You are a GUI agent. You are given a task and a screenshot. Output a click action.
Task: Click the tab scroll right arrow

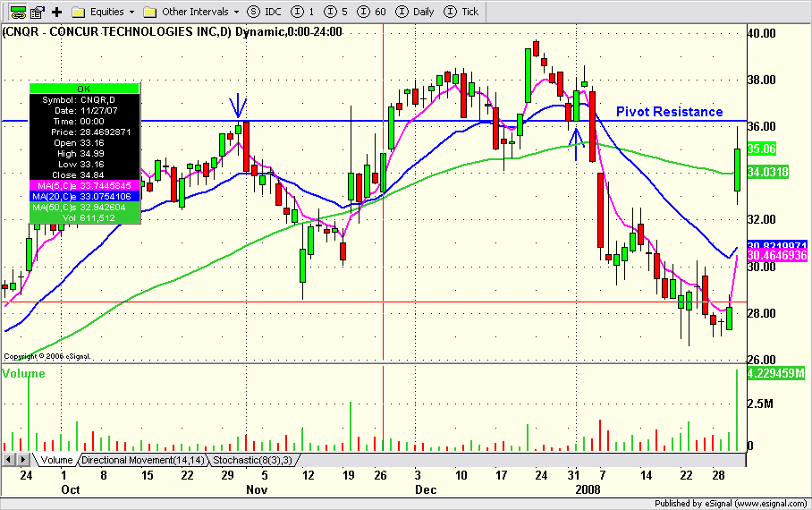(x=22, y=459)
